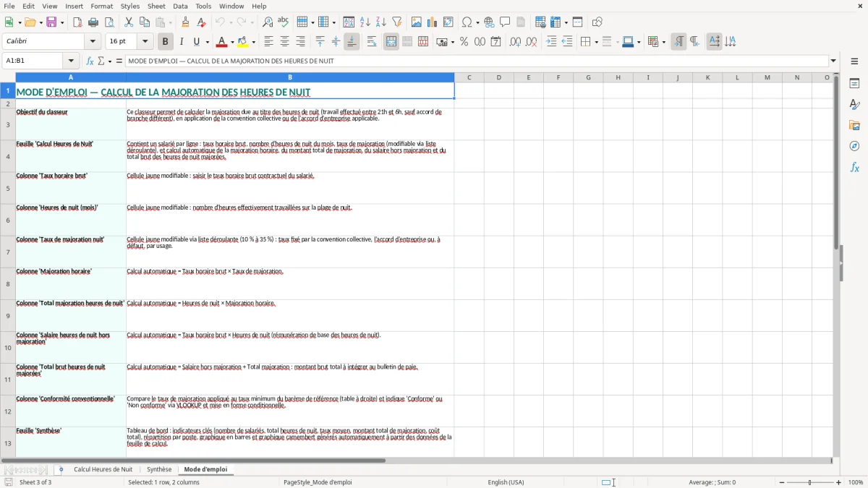Click zoom in plus button

pos(839,482)
